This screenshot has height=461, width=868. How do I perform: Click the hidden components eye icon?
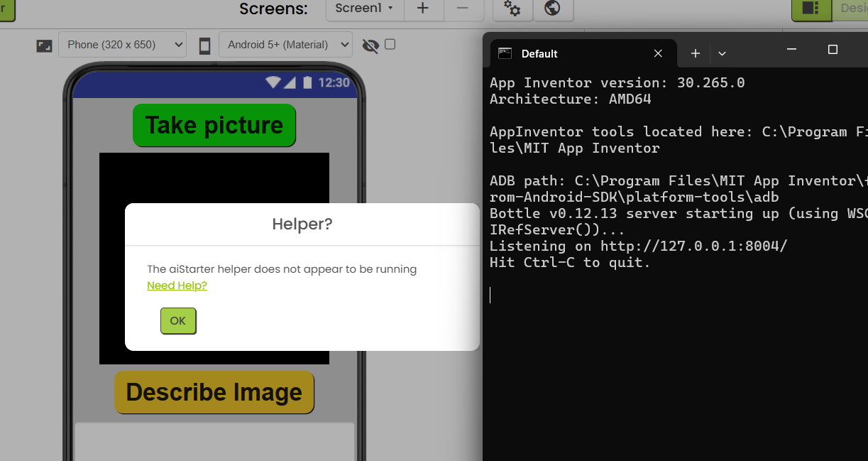coord(370,45)
